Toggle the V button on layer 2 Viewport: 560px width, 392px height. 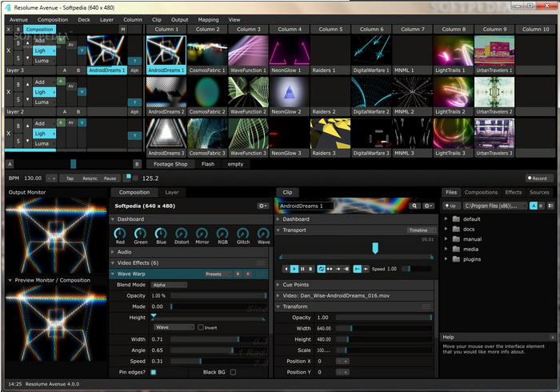[82, 92]
